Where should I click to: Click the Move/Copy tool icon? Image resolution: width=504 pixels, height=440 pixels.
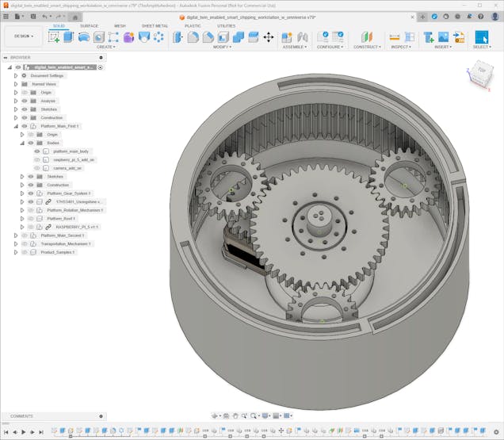(269, 37)
